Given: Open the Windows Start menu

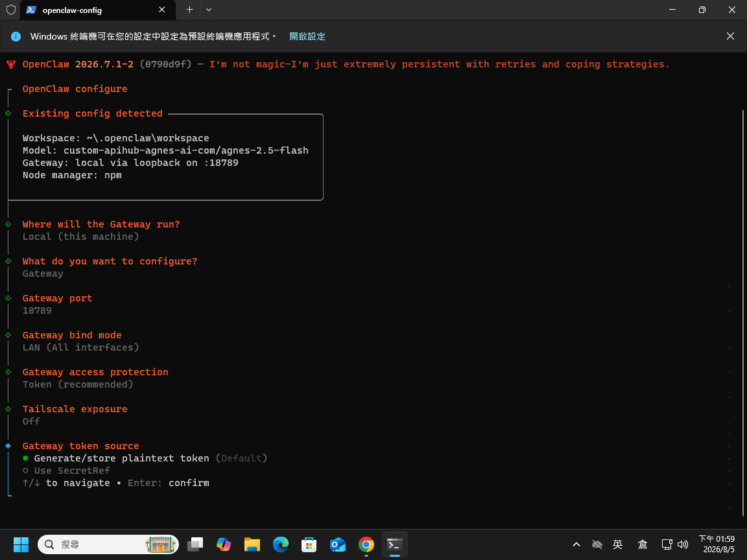Looking at the screenshot, I should (x=21, y=544).
